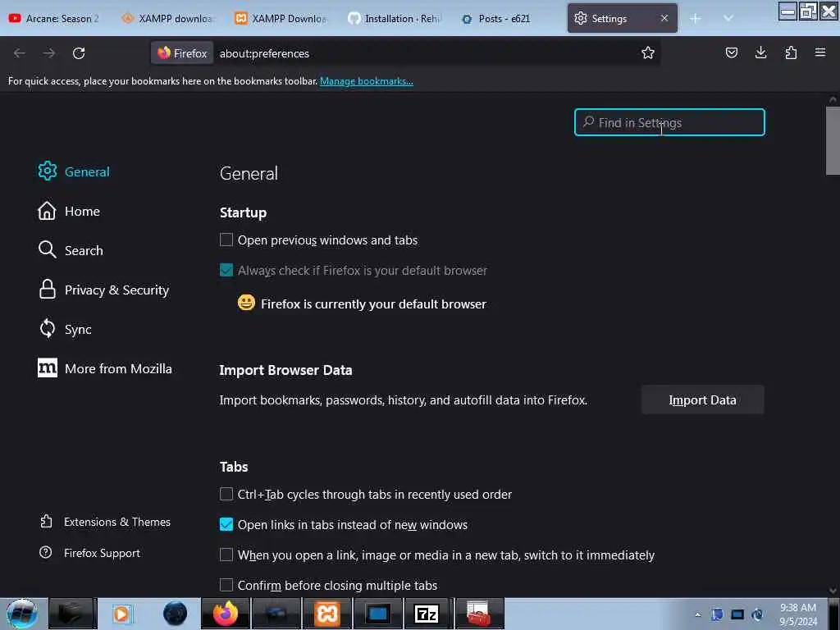Image resolution: width=840 pixels, height=630 pixels.
Task: Click Firefox Support question mark icon
Action: click(x=46, y=552)
